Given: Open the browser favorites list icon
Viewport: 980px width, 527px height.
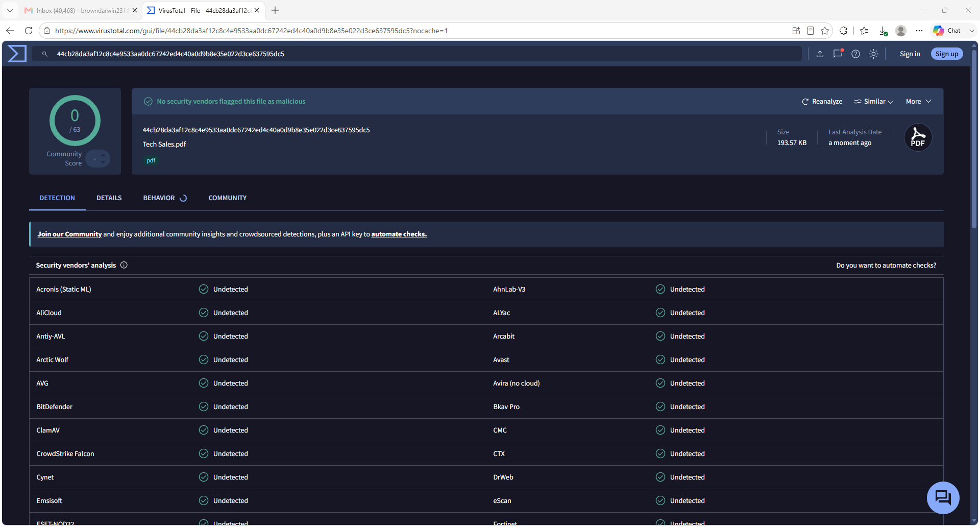Looking at the screenshot, I should (864, 31).
